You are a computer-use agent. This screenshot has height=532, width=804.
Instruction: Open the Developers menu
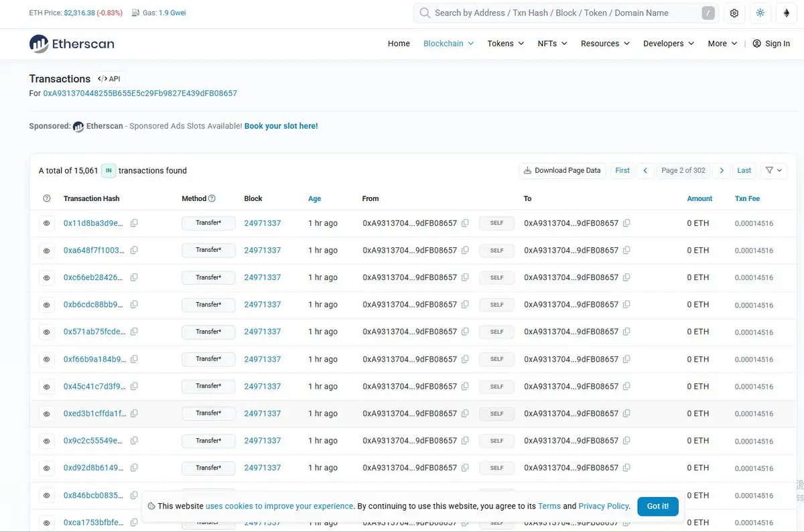[x=668, y=44]
